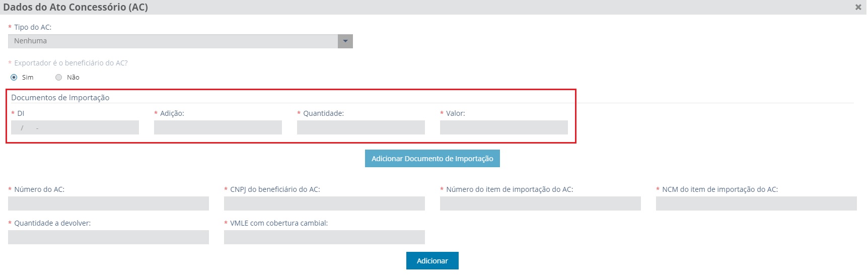868x275 pixels.
Task: Click the Quantidade a devolver field
Action: (108, 237)
